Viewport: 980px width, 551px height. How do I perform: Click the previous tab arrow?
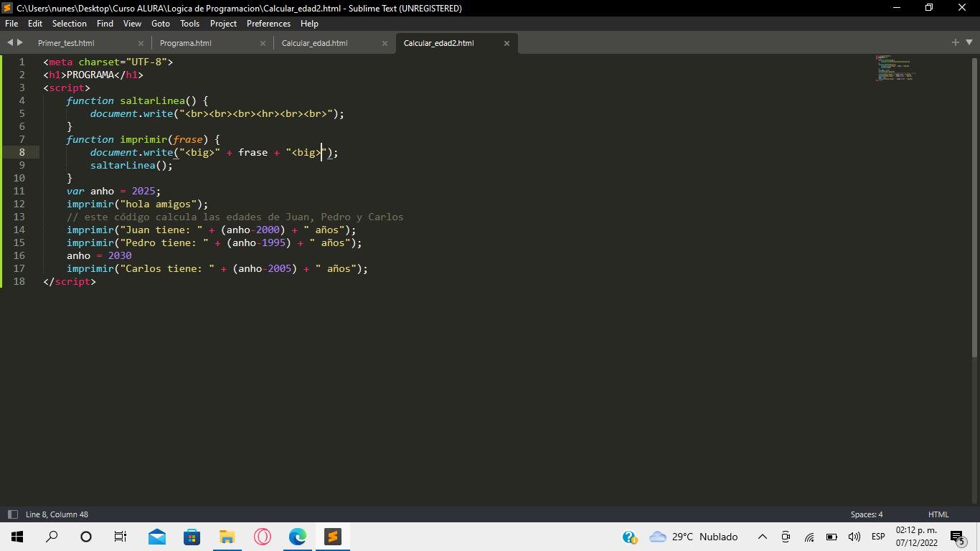click(10, 43)
